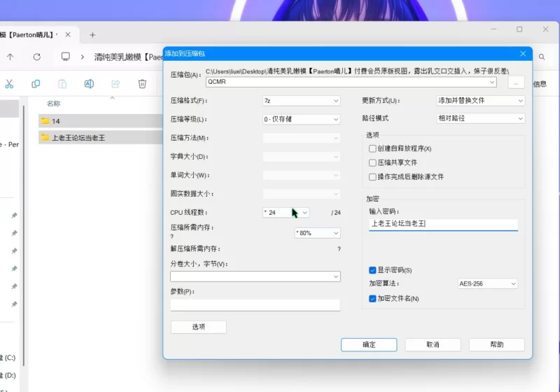Select the folder 上老王论坛当老王
The height and width of the screenshot is (392, 560).
click(x=101, y=137)
